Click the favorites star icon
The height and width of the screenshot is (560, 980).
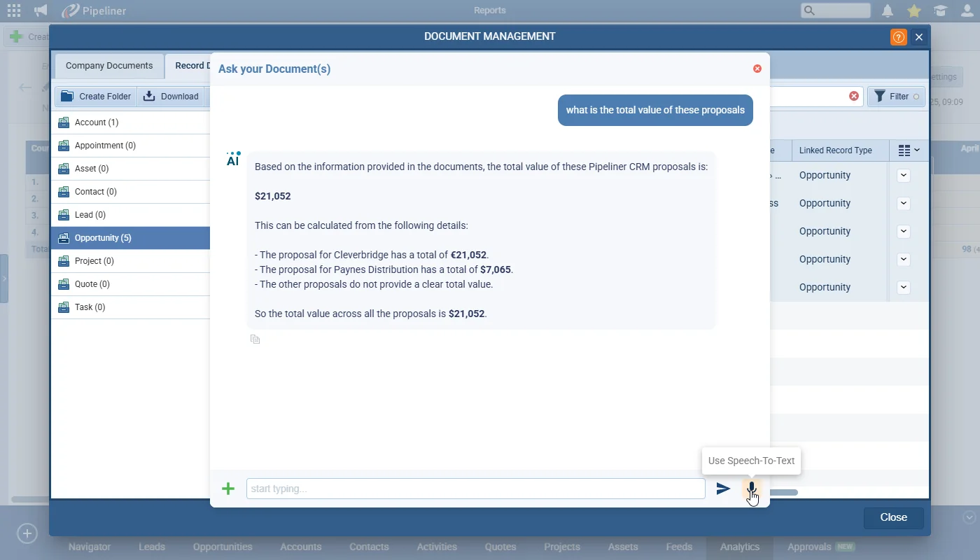pyautogui.click(x=914, y=10)
